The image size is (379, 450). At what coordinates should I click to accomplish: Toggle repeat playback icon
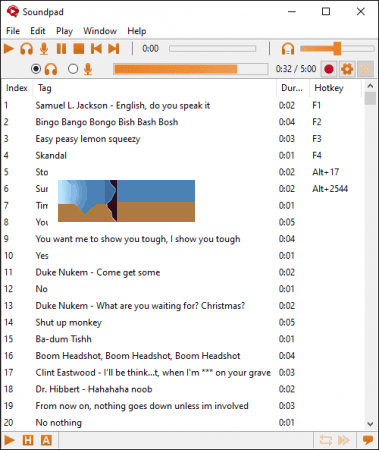(x=326, y=440)
